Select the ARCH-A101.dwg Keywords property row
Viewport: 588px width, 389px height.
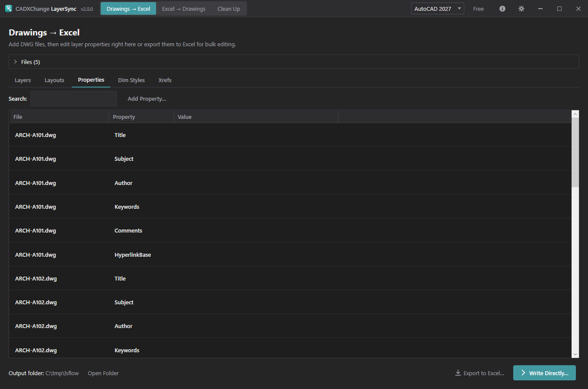click(x=290, y=207)
